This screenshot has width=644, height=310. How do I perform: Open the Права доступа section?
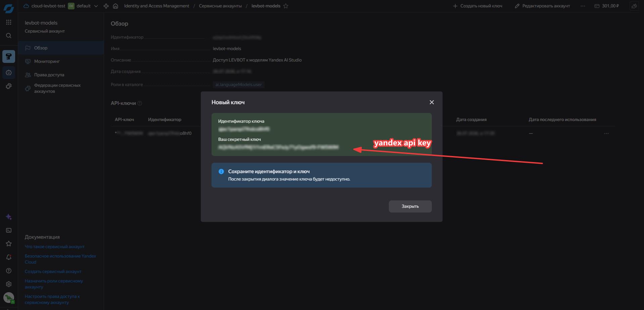coord(61,75)
